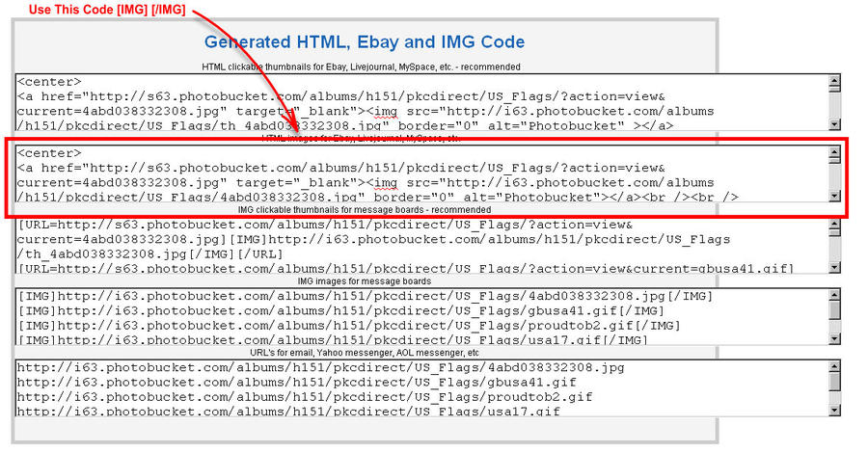Click scroll-up arrow of IMG images box

click(834, 297)
